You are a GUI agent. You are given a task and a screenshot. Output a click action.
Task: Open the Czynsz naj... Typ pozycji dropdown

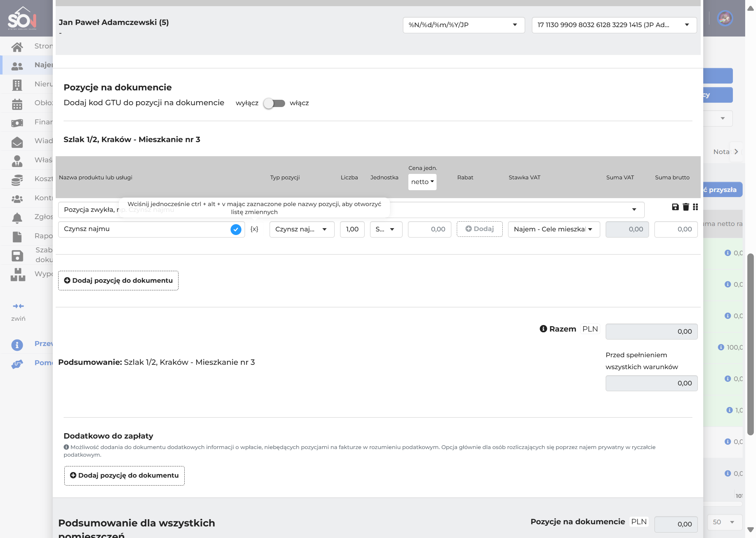point(302,229)
